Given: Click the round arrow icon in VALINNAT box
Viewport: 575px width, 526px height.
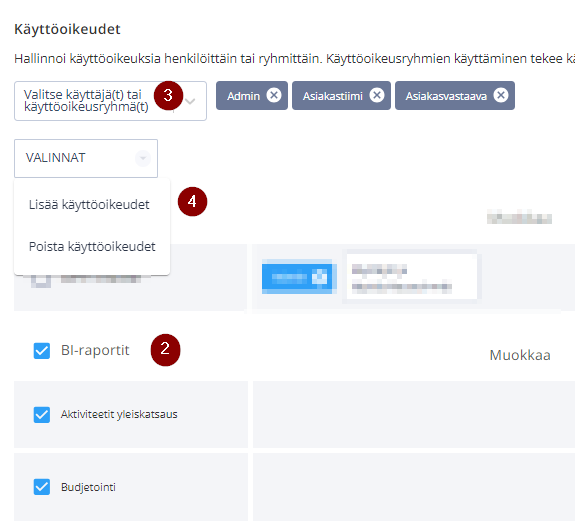Looking at the screenshot, I should pyautogui.click(x=143, y=158).
